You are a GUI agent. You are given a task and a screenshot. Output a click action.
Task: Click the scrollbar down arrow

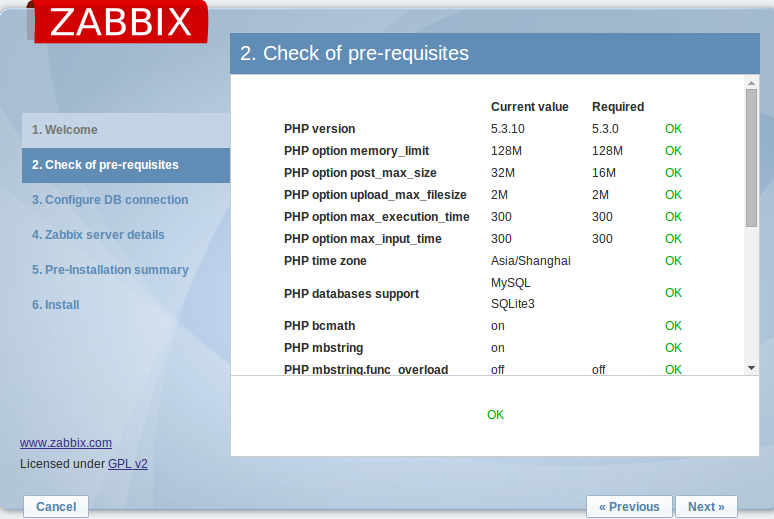751,368
